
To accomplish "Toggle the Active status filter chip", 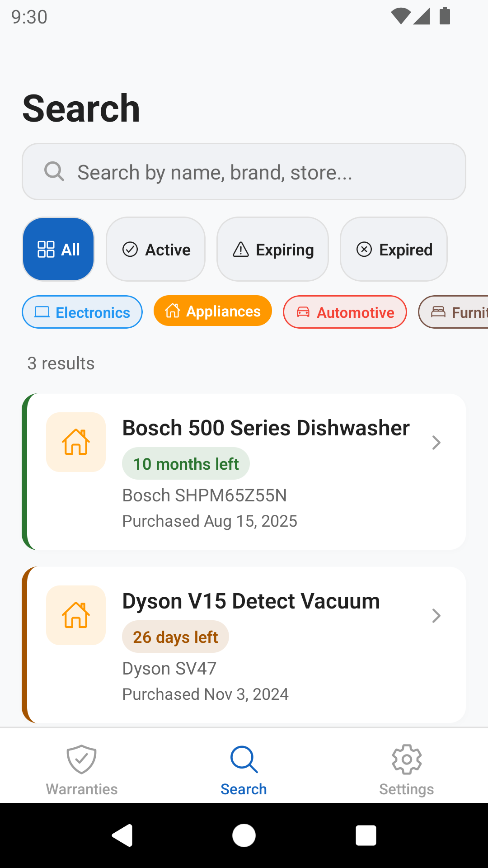I will tap(156, 249).
